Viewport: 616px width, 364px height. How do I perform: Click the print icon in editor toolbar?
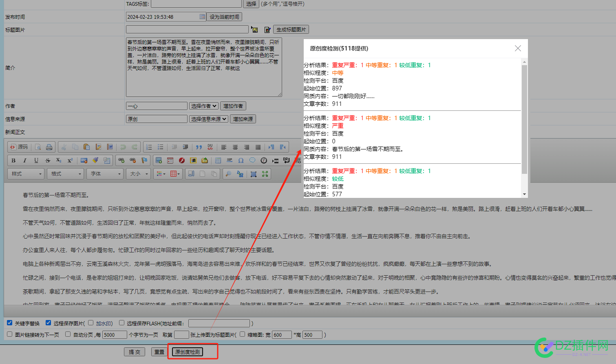[49, 147]
